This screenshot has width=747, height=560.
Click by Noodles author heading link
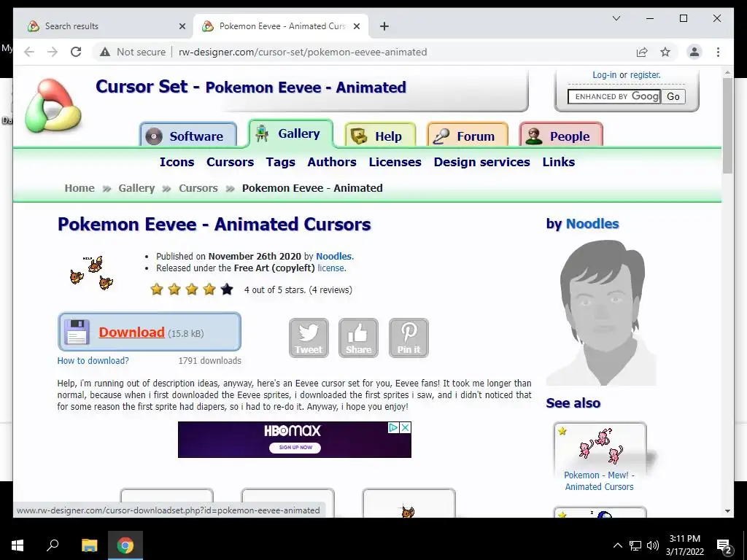point(592,223)
